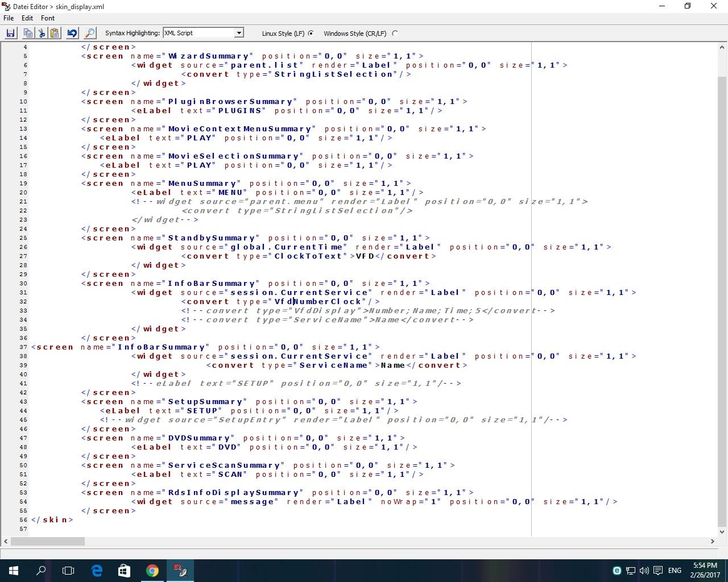Click the Paste clipboard icon
This screenshot has height=582, width=728.
click(55, 33)
